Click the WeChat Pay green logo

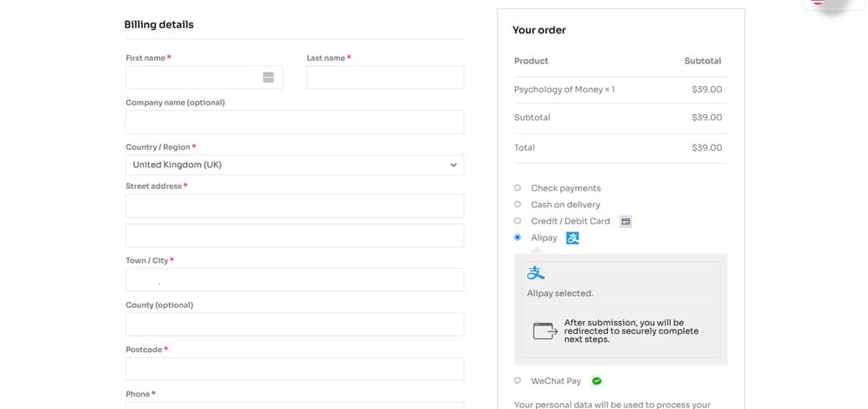tap(596, 381)
